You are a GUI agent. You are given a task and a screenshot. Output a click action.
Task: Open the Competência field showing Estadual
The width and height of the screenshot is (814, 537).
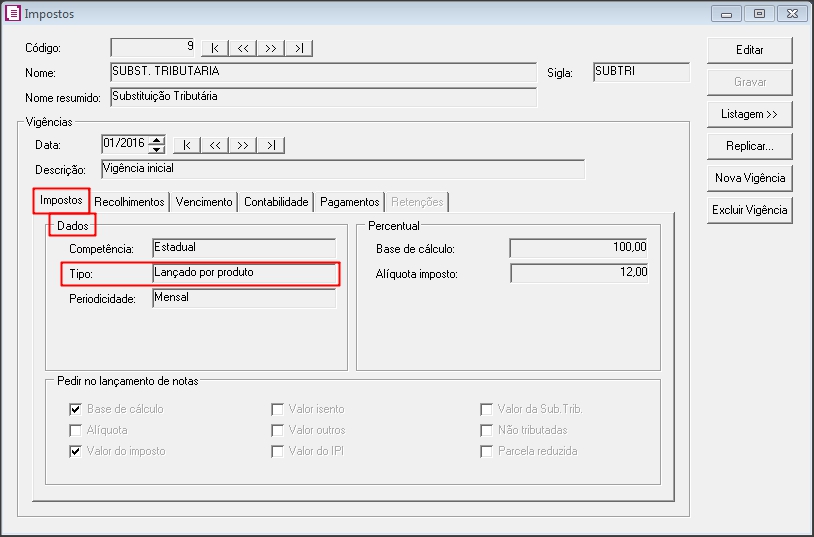pos(244,248)
